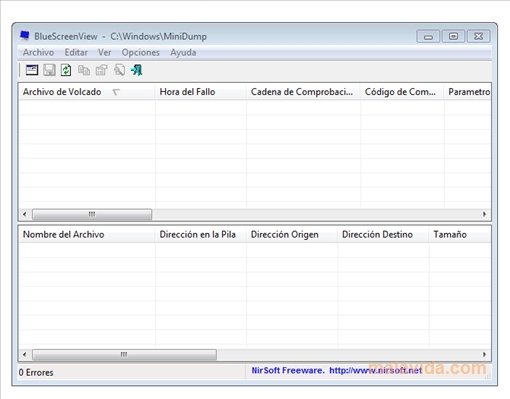
Task: Click the Find toolbar icon
Action: click(119, 70)
